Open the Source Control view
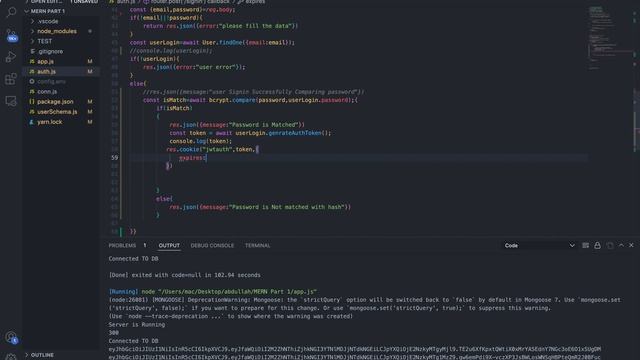The height and width of the screenshot is (360, 640). (11, 35)
